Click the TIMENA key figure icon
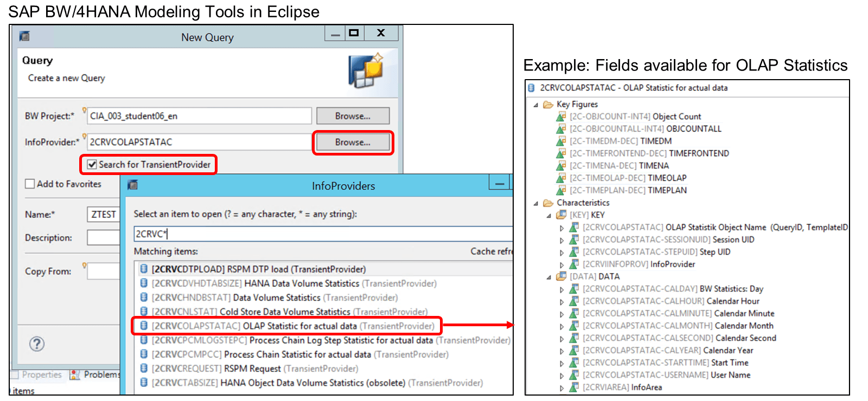Viewport: 868px width, 401px height. [x=561, y=165]
